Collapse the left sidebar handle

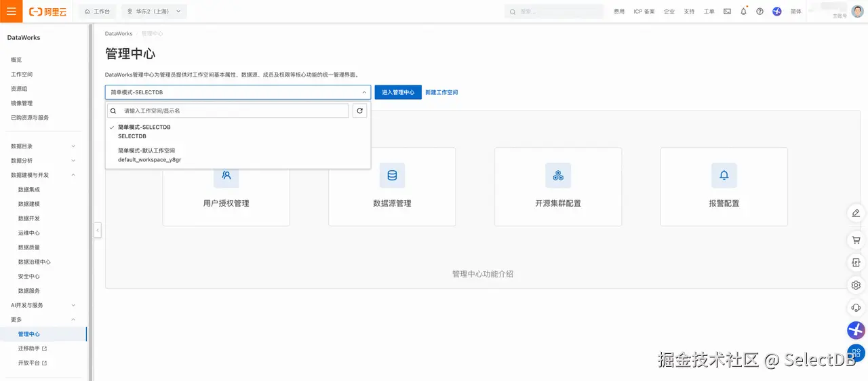tap(98, 230)
